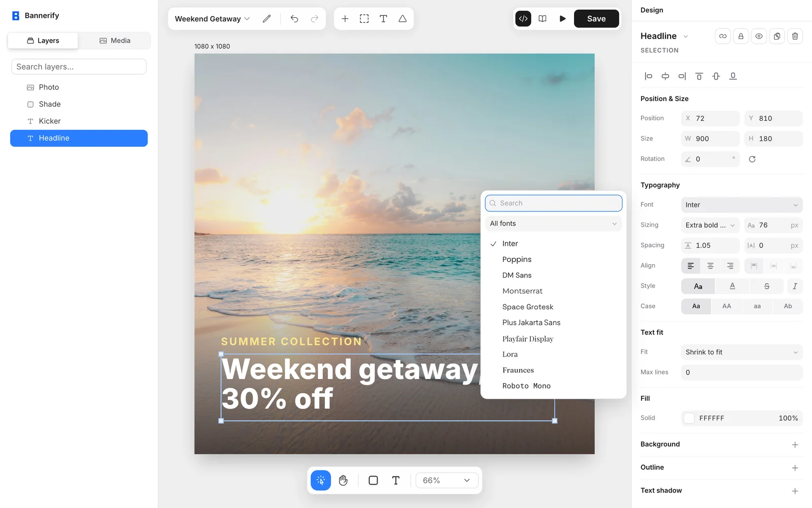This screenshot has width=812, height=508.
Task: Click the pencil rename icon beside Weekend Getaway
Action: pos(266,19)
